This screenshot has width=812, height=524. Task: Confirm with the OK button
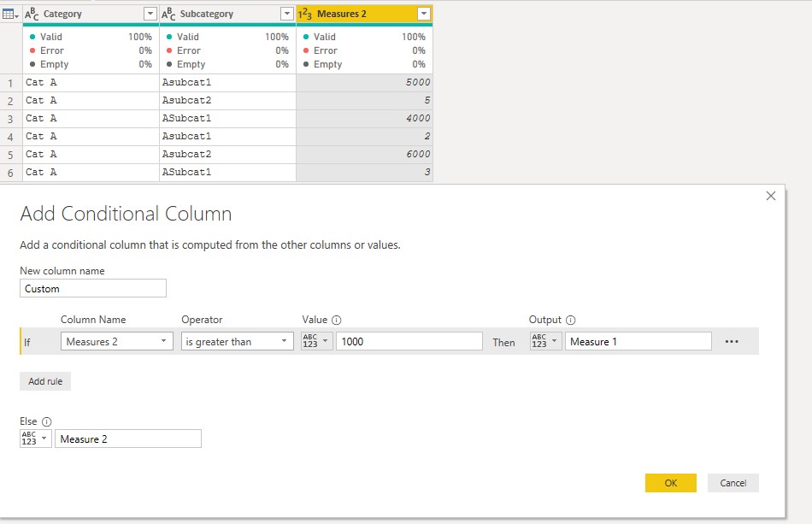[671, 483]
